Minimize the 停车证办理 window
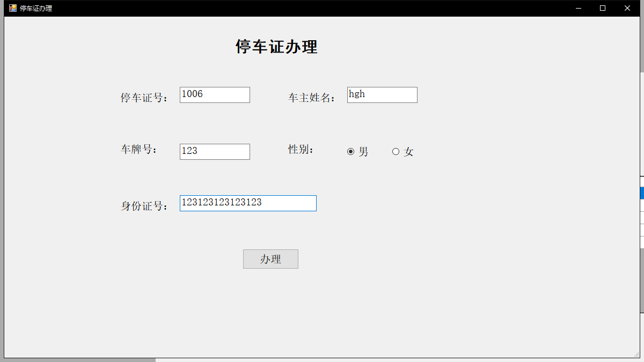Viewport: 644px width, 362px height. coord(579,8)
